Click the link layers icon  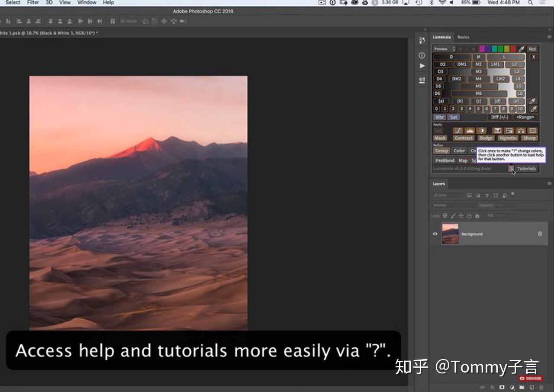point(482,387)
